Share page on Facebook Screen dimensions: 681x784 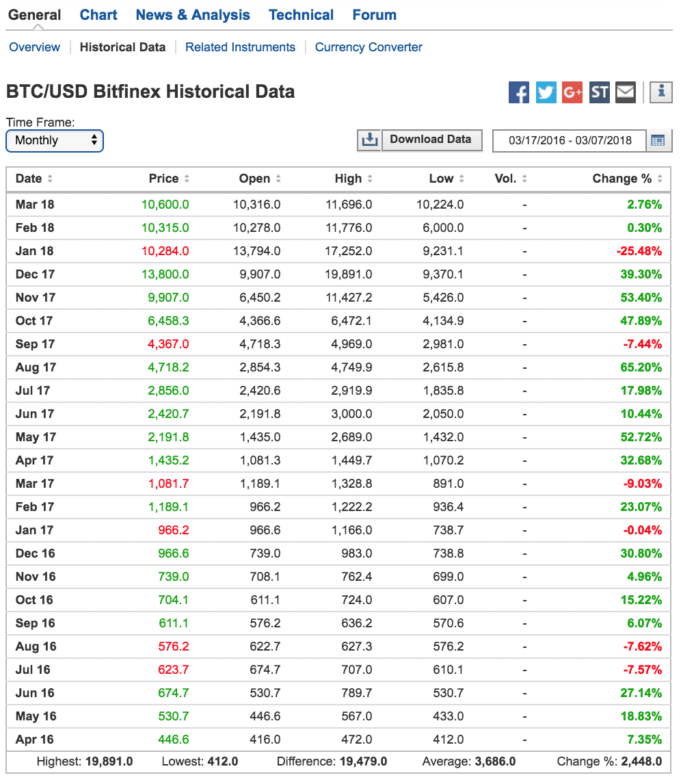pyautogui.click(x=519, y=92)
